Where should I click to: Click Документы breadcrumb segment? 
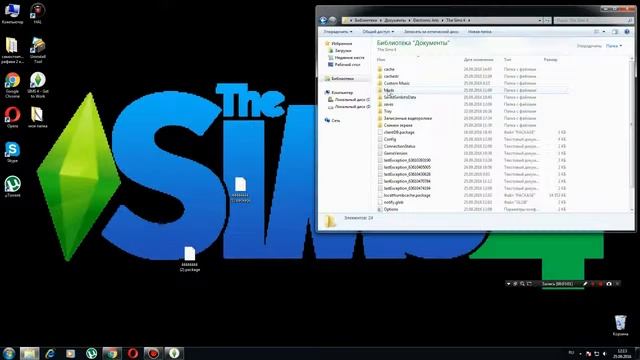tap(395, 20)
